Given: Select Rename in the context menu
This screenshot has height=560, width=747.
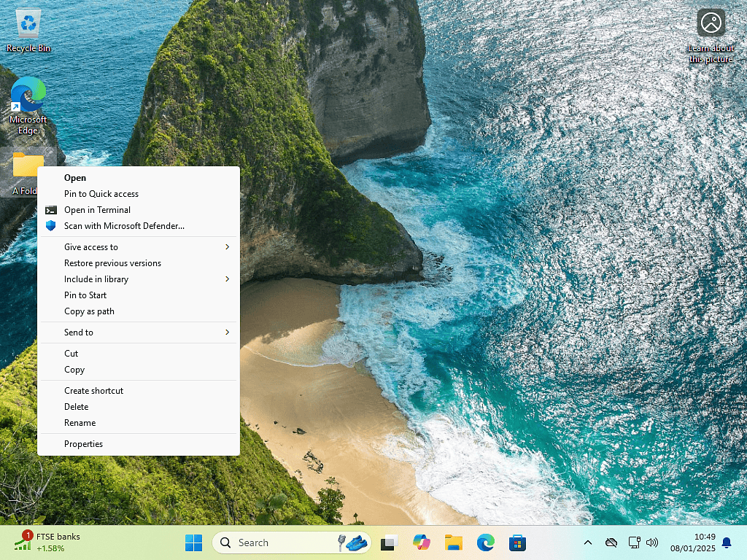Looking at the screenshot, I should 80,423.
